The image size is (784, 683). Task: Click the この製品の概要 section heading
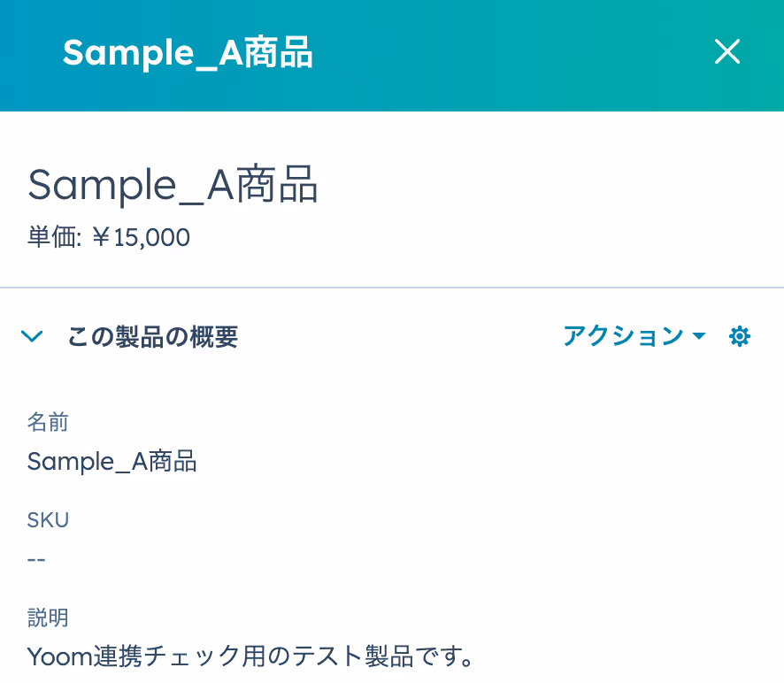(152, 336)
